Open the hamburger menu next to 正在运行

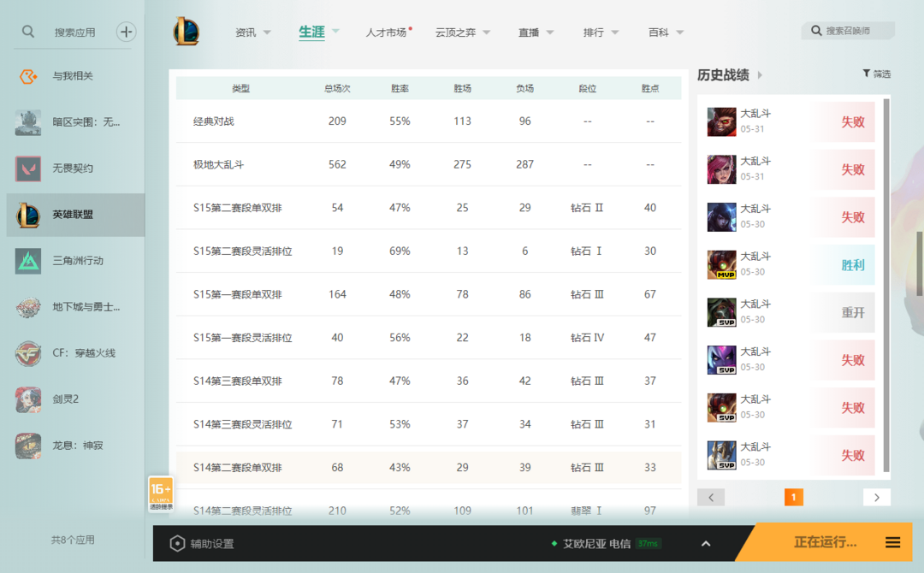click(892, 542)
